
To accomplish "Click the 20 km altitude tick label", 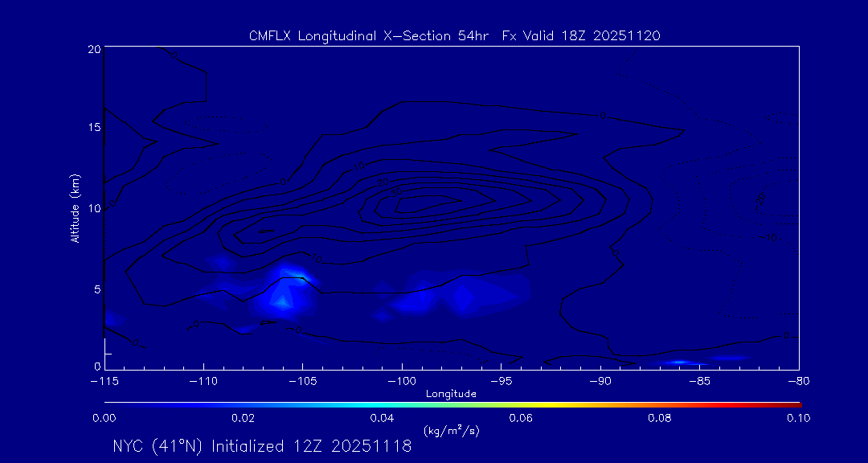I will click(x=93, y=49).
